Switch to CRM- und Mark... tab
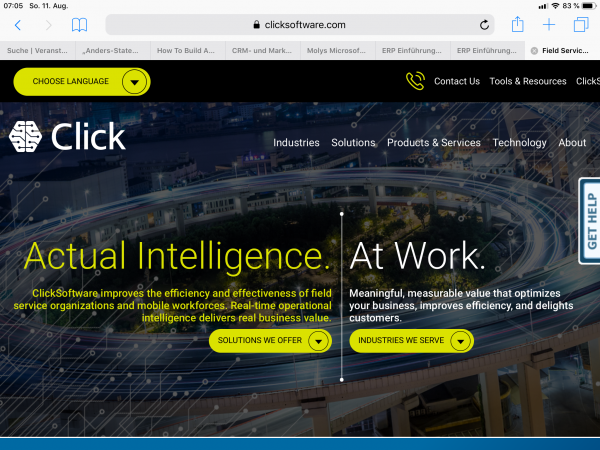The width and height of the screenshot is (600, 450). [262, 51]
